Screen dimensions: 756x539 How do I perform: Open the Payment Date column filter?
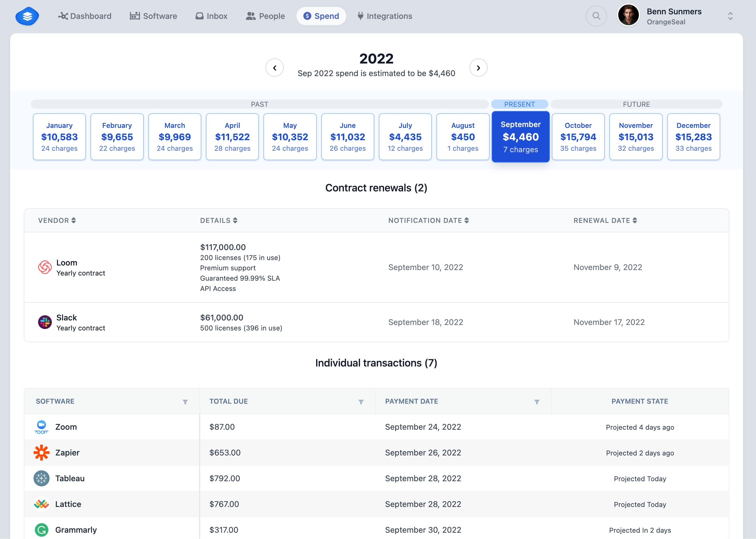tap(537, 402)
